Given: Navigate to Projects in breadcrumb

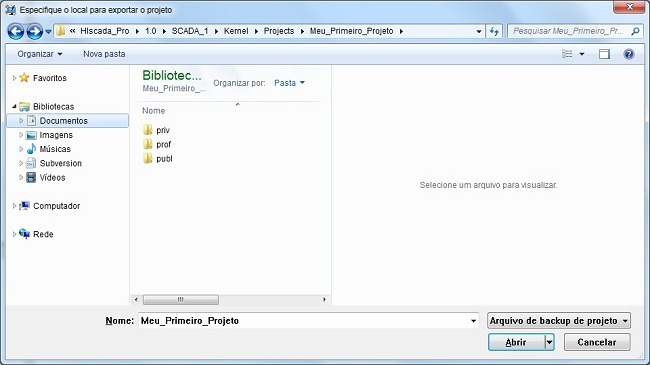Looking at the screenshot, I should pos(279,31).
